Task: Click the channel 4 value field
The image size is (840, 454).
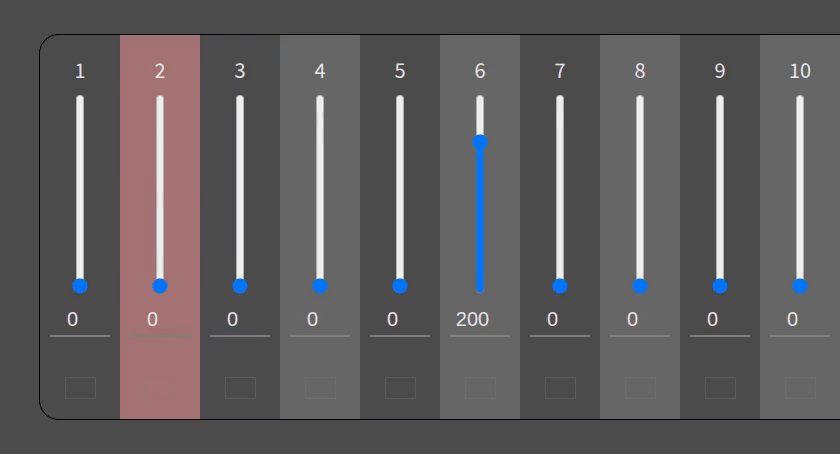Action: (x=320, y=320)
